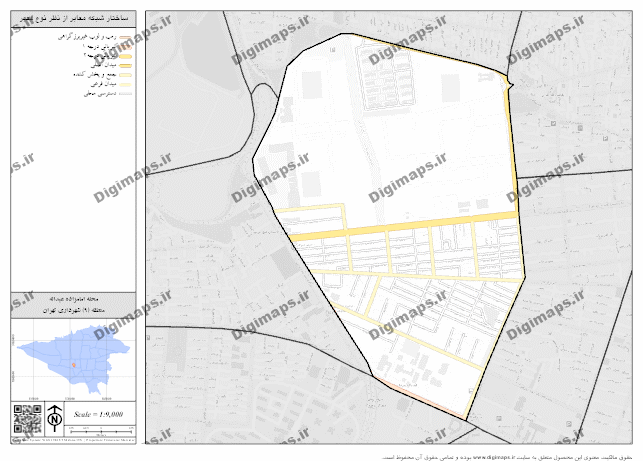Click the sixth legend swatch (میدان فرعی)
This screenshot has width=643, height=461.
pos(125,84)
